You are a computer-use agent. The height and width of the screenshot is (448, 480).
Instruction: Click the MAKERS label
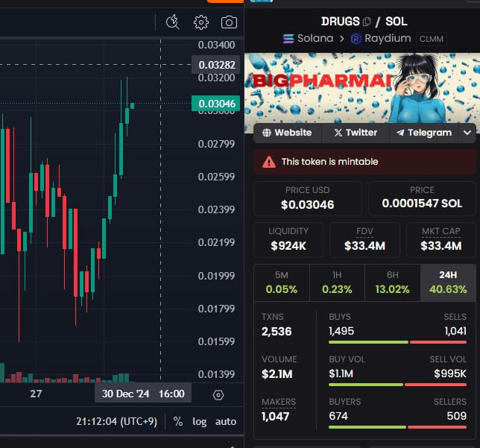279,402
